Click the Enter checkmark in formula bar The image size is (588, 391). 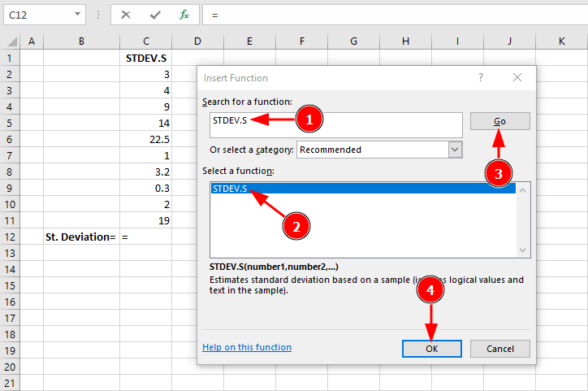[x=157, y=15]
